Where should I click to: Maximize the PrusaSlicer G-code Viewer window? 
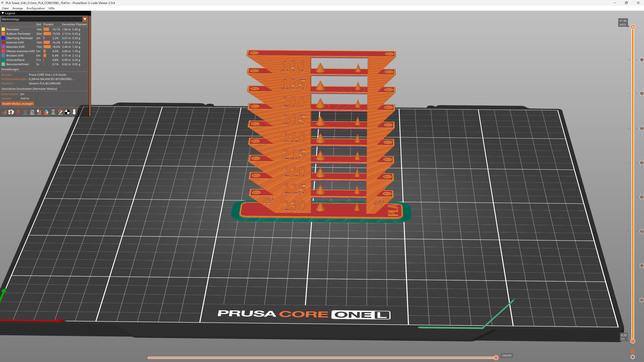626,3
